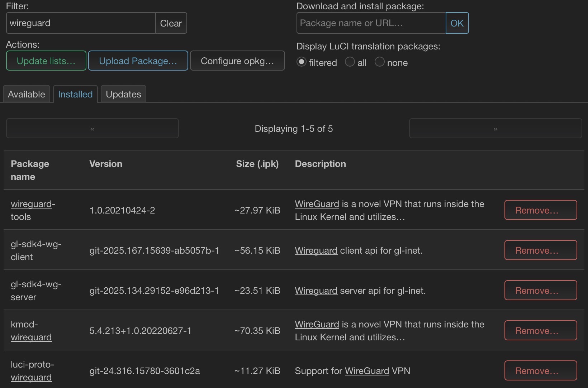Switch to the Installed tab

[x=75, y=94]
